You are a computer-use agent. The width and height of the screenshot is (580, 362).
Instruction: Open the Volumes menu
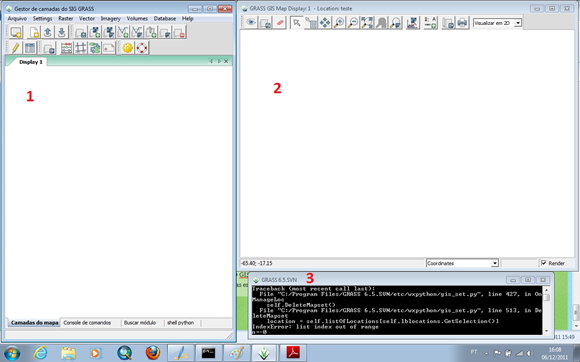pyautogui.click(x=137, y=18)
